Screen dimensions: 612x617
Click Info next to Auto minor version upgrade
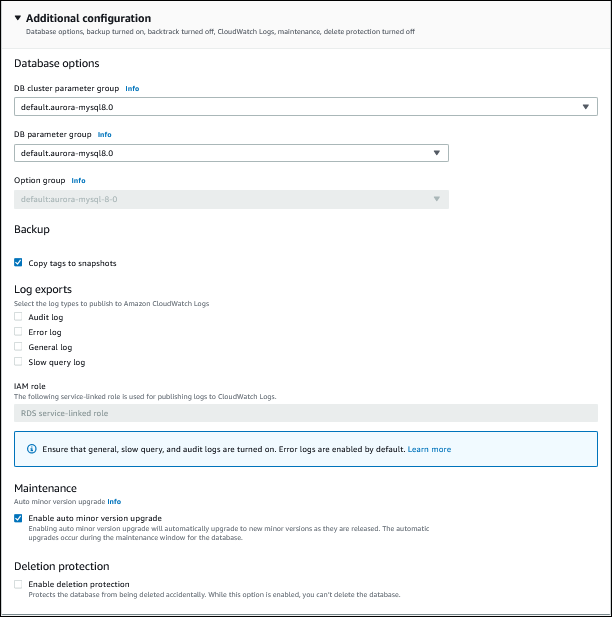click(x=114, y=501)
